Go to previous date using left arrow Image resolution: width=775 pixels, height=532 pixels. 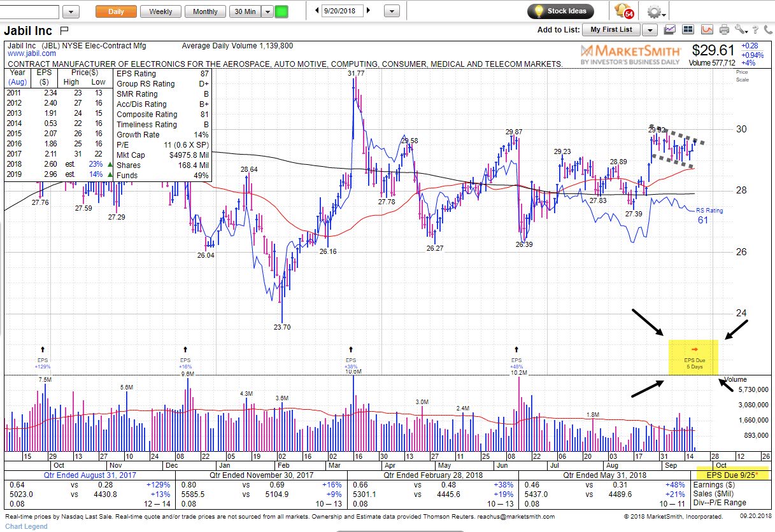[317, 11]
